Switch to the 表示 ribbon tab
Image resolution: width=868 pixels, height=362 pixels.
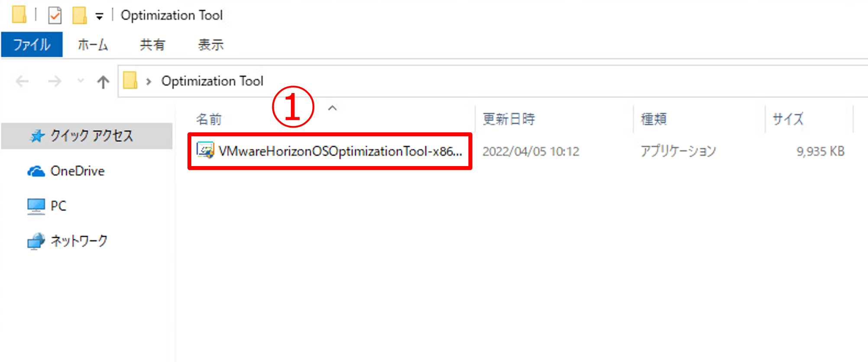point(211,45)
